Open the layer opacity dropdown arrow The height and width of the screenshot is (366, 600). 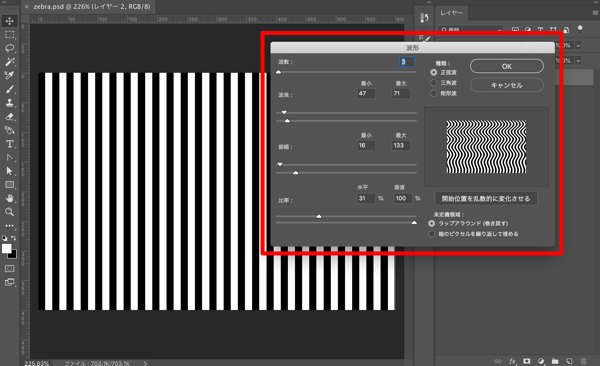578,45
